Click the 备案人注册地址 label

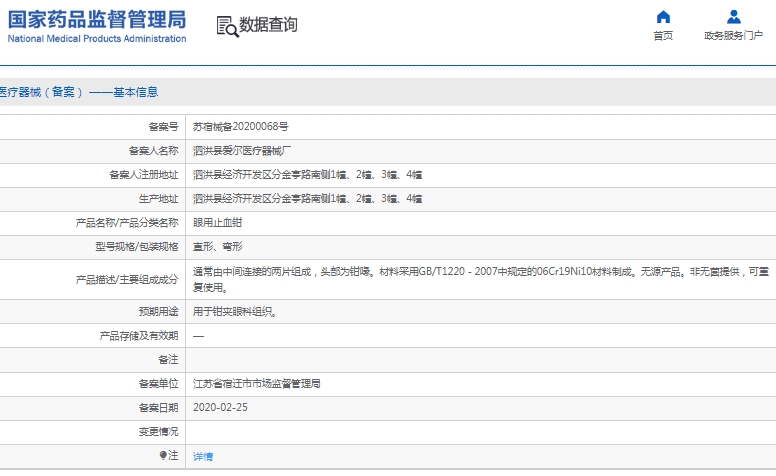[x=144, y=175]
